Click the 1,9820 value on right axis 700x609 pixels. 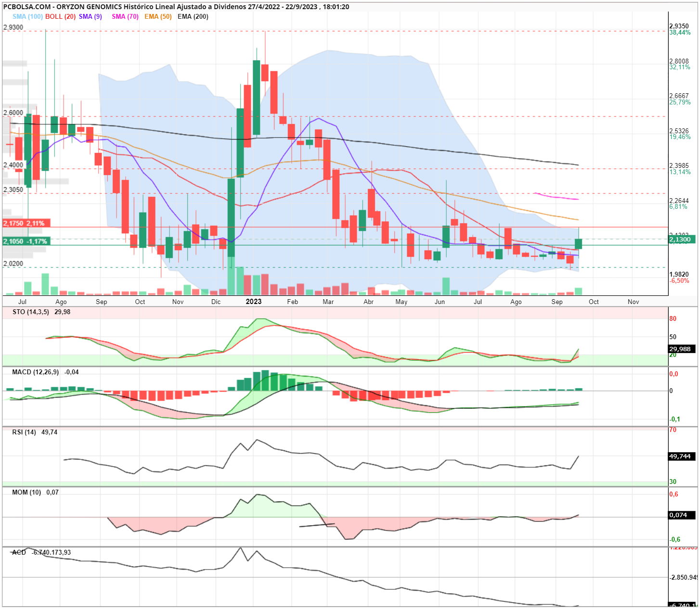679,274
